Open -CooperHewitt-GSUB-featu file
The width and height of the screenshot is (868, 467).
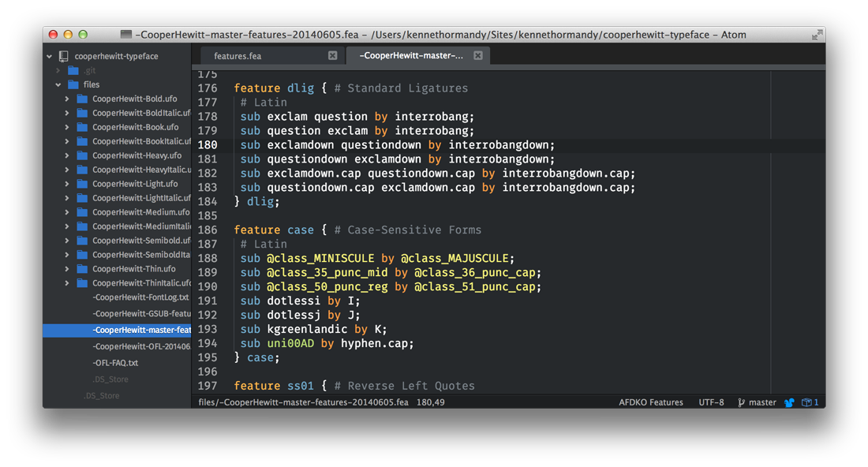point(142,314)
